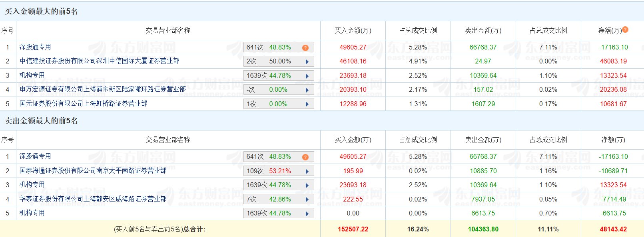Open 华泰证券上海静安区威海路证券营业部 link
Image resolution: width=644 pixels, height=237 pixels.
coord(93,199)
